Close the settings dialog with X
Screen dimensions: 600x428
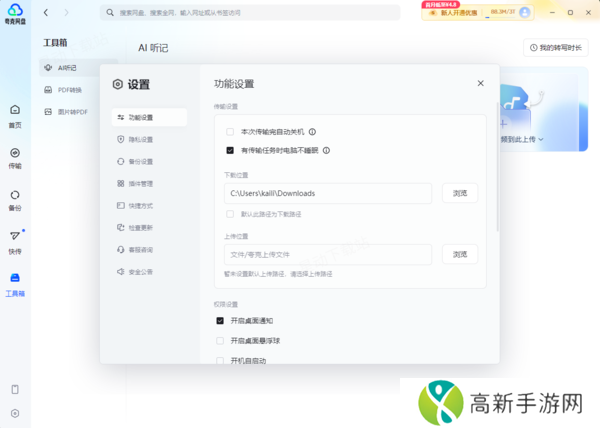pos(481,83)
